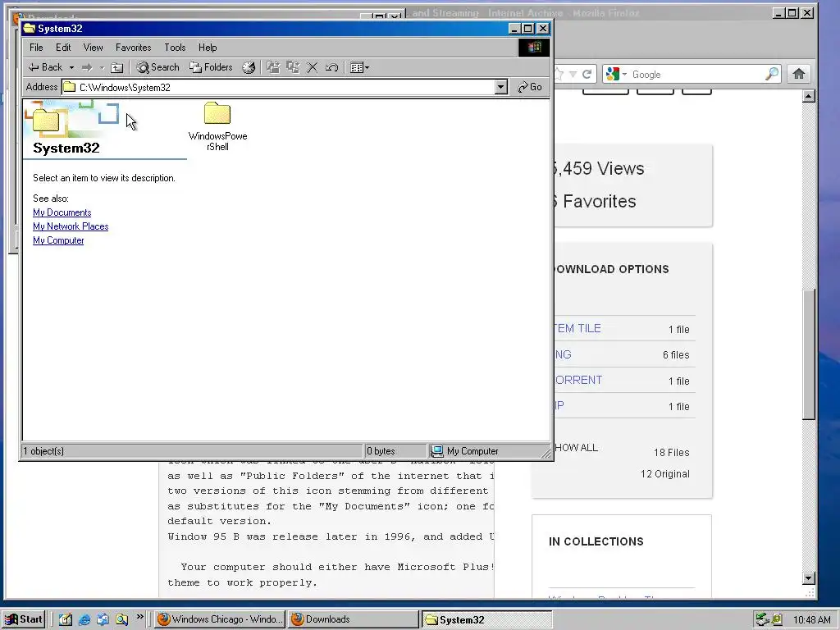Open the TORRENT download option in Firefox
Image resolution: width=840 pixels, height=630 pixels.
(578, 380)
